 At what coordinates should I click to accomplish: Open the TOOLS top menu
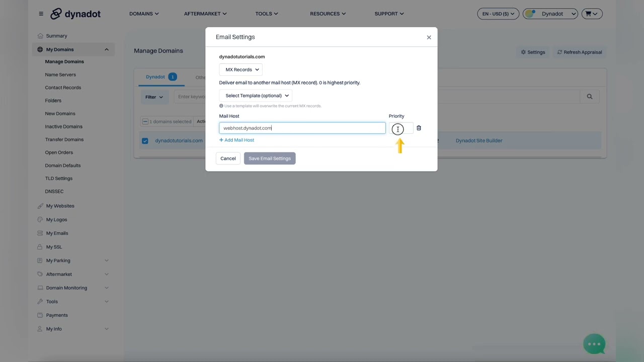pos(267,14)
